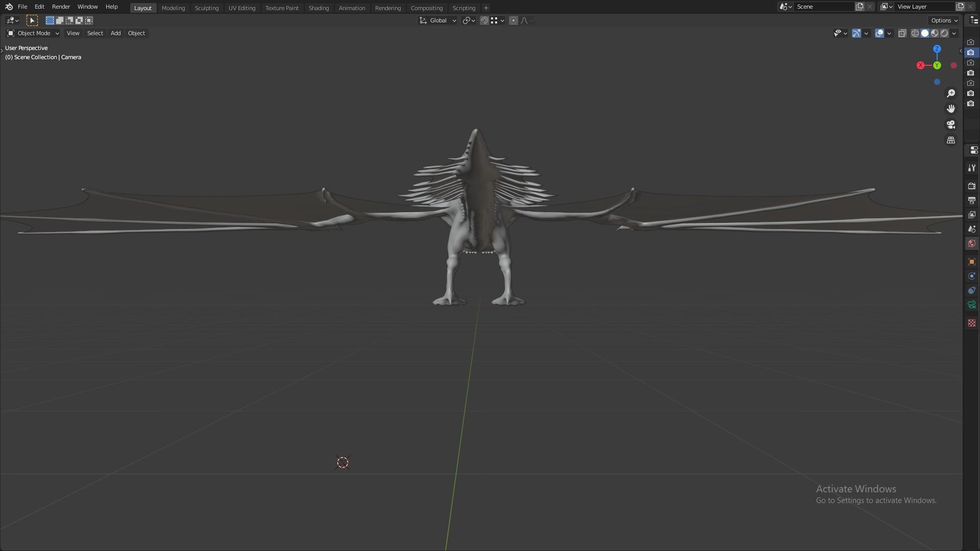980x551 pixels.
Task: Edit the Scene name field
Action: point(824,7)
